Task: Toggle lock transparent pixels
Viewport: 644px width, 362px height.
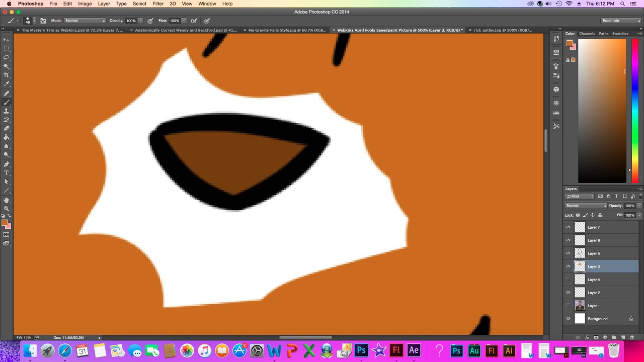Action: click(578, 215)
